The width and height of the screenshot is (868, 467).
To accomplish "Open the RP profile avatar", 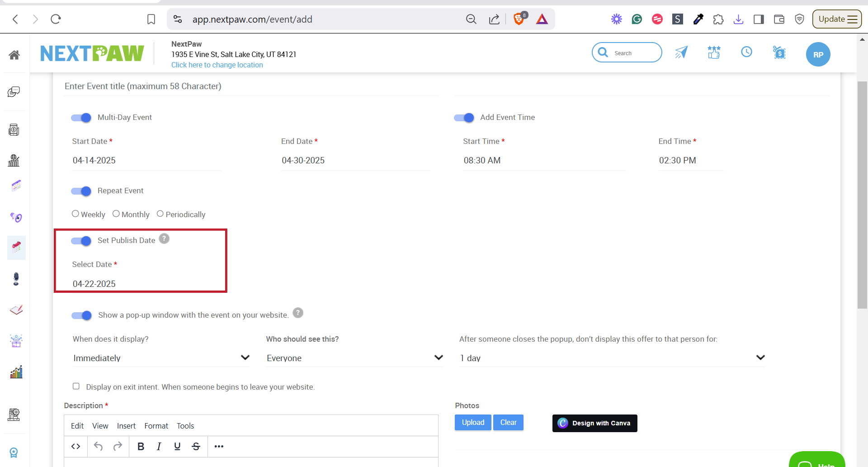I will pos(818,54).
